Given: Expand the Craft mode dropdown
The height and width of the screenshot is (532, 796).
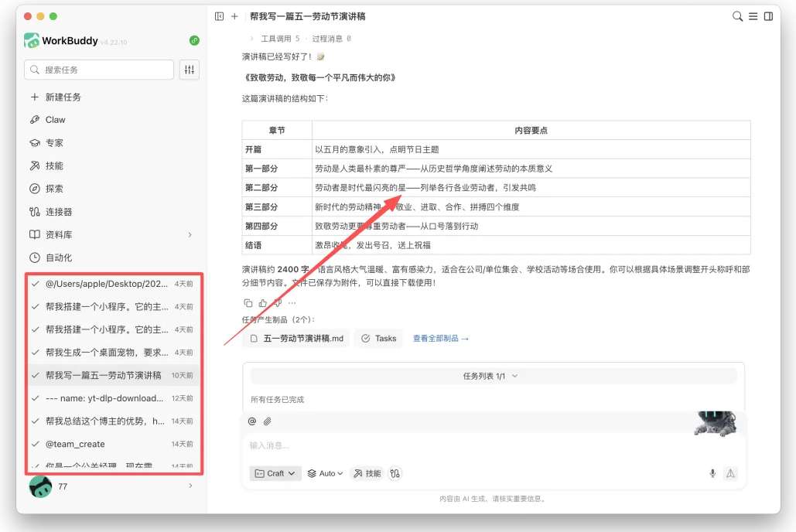Looking at the screenshot, I should (275, 474).
